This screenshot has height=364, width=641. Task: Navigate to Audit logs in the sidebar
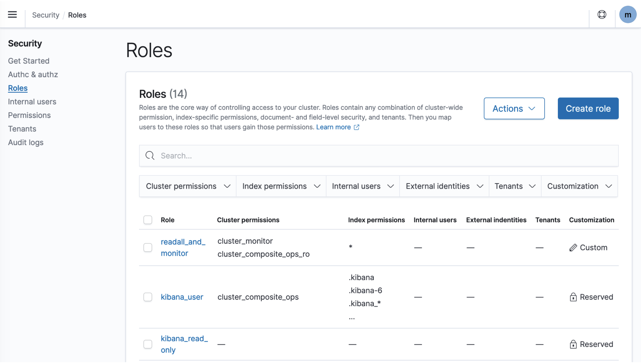(26, 142)
